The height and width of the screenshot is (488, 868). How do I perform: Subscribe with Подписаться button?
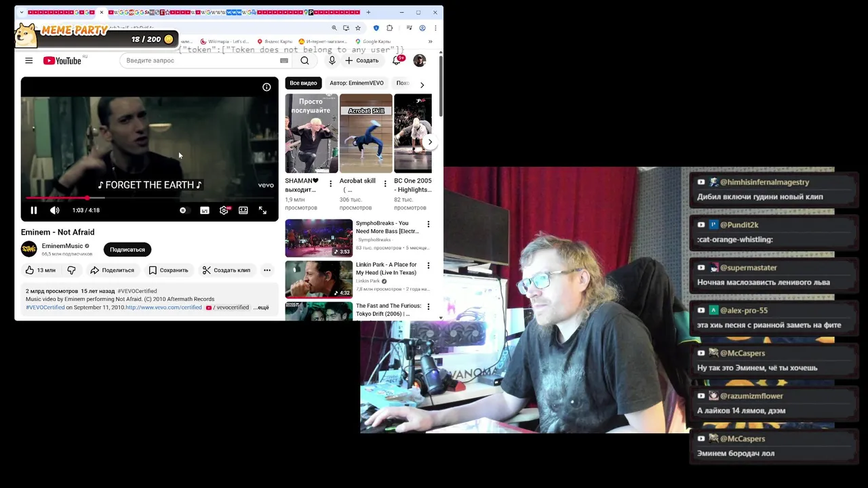pos(127,250)
